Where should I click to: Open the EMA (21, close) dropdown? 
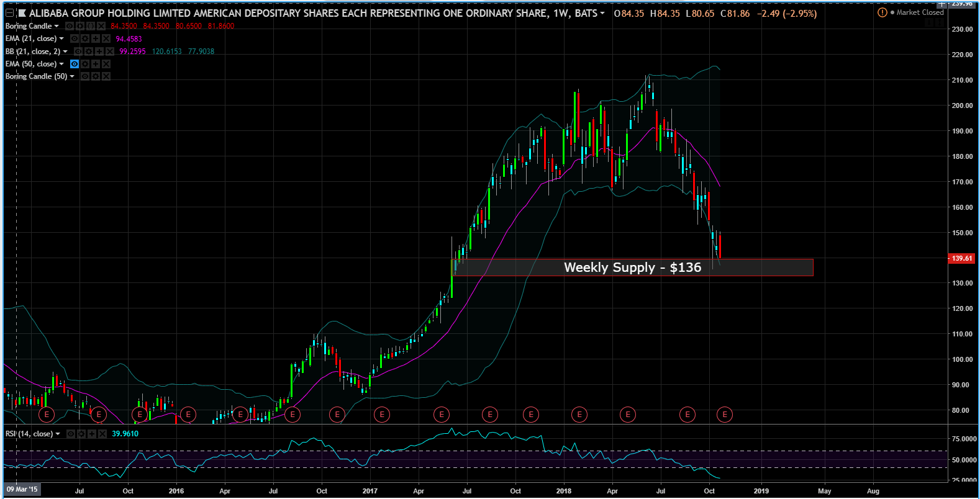click(61, 38)
